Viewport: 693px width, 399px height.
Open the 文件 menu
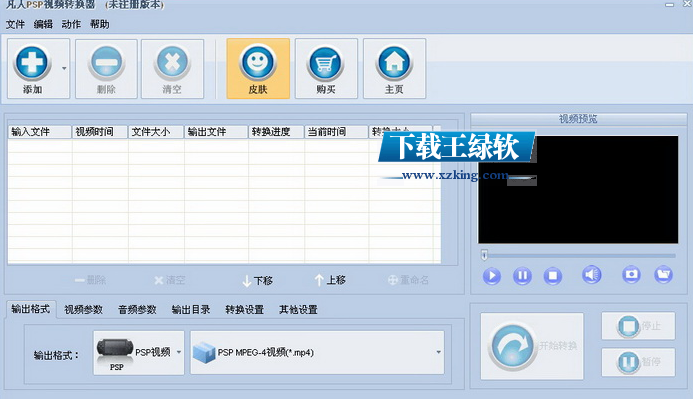15,24
